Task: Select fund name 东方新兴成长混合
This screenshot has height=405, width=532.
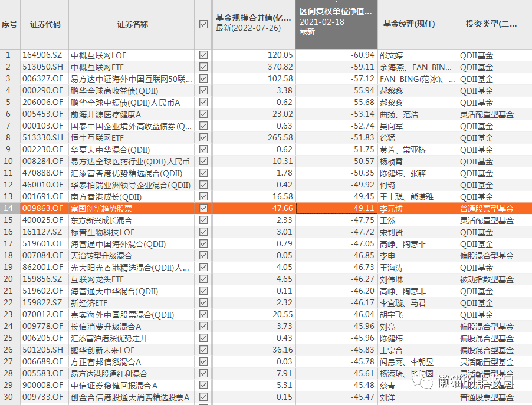Action: click(101, 220)
